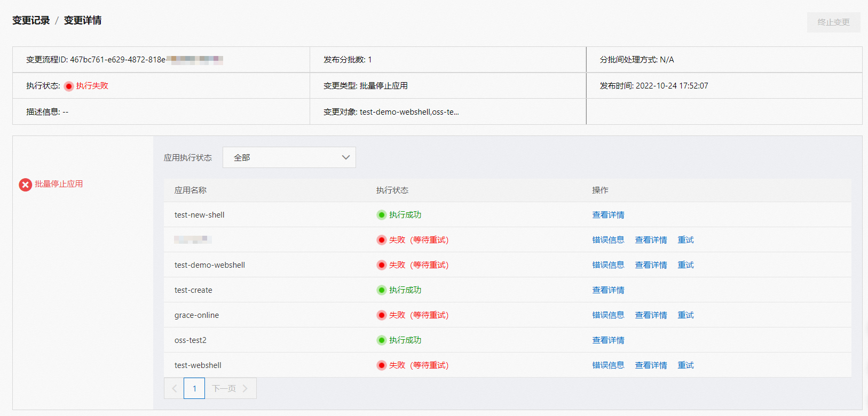This screenshot has width=868, height=416.
Task: Select page 1 in pagination
Action: (194, 388)
